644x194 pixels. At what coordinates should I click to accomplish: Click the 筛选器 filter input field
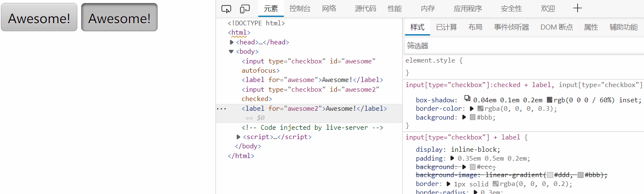pyautogui.click(x=524, y=45)
